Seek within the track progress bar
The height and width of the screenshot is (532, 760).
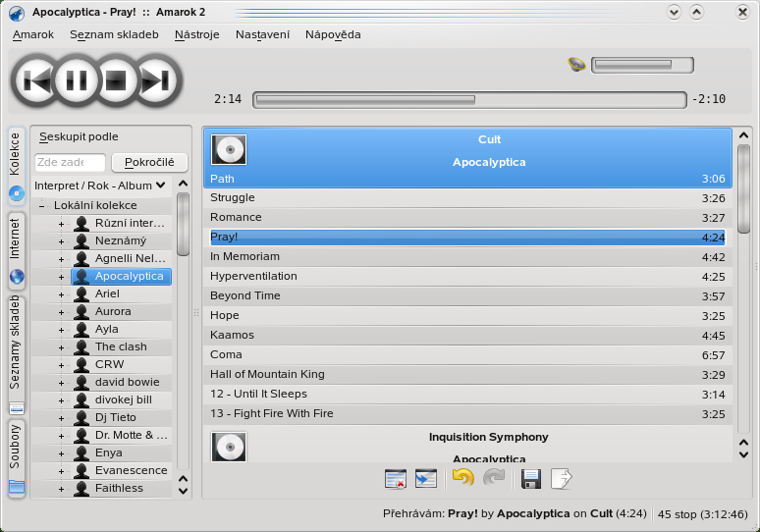pyautogui.click(x=469, y=100)
